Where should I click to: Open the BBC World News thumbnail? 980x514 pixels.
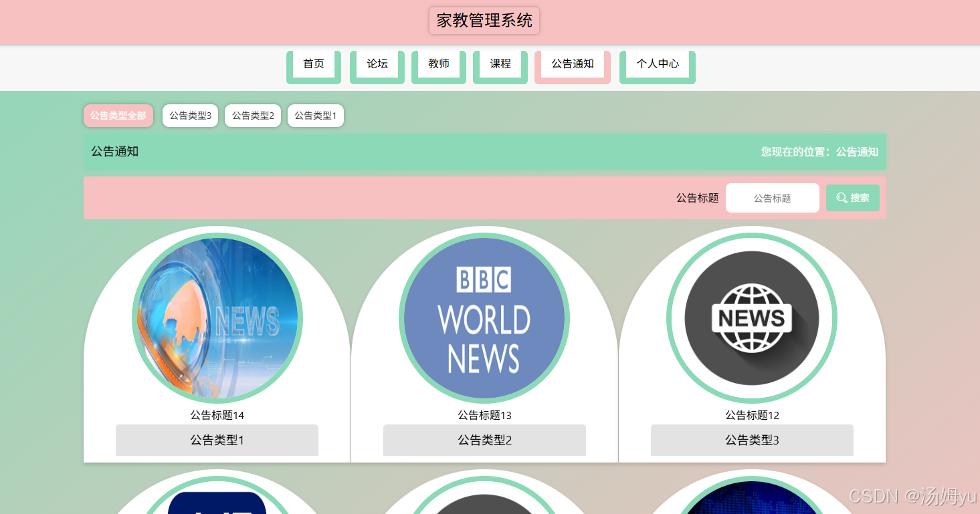484,318
